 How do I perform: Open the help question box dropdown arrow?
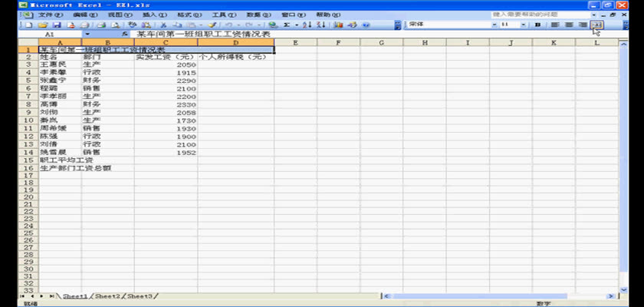(594, 15)
